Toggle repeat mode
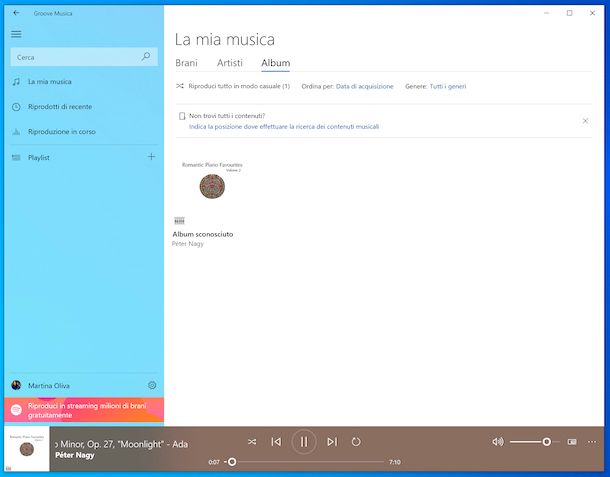610x477 pixels. click(356, 442)
